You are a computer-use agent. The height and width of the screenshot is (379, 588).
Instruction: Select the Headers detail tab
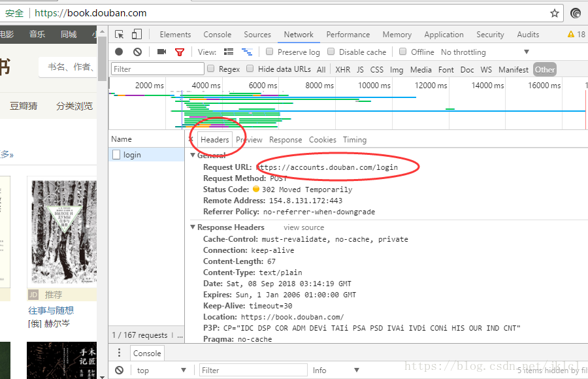(x=214, y=140)
